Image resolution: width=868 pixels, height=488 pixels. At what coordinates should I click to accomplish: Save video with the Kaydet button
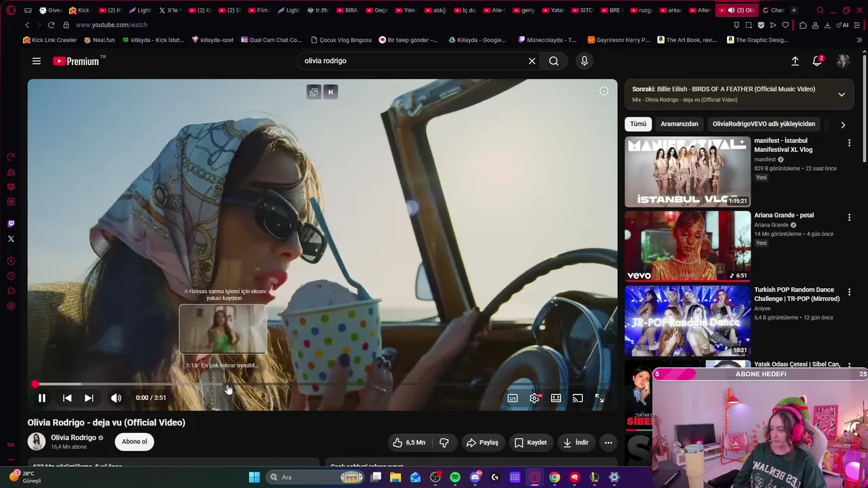tap(530, 443)
